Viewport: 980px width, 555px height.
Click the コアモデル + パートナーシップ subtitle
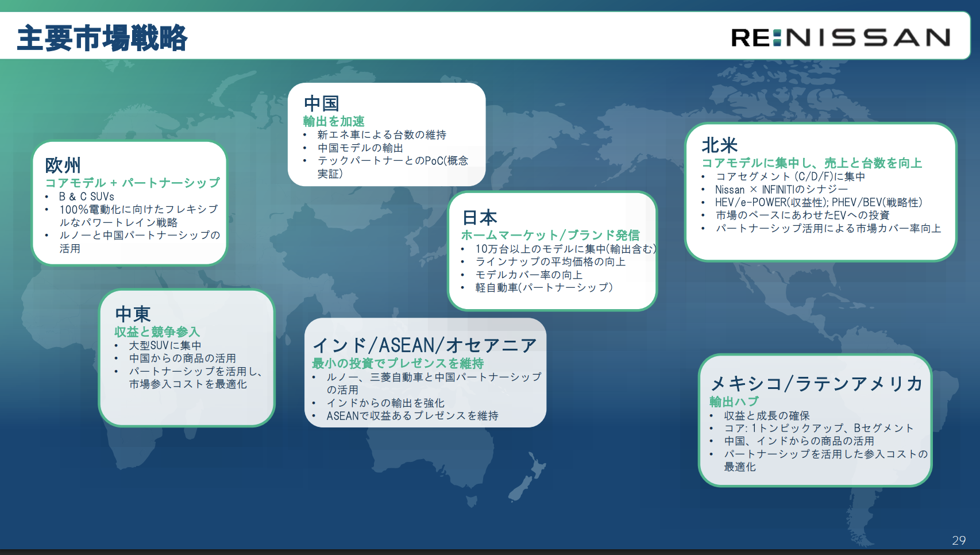point(133,183)
